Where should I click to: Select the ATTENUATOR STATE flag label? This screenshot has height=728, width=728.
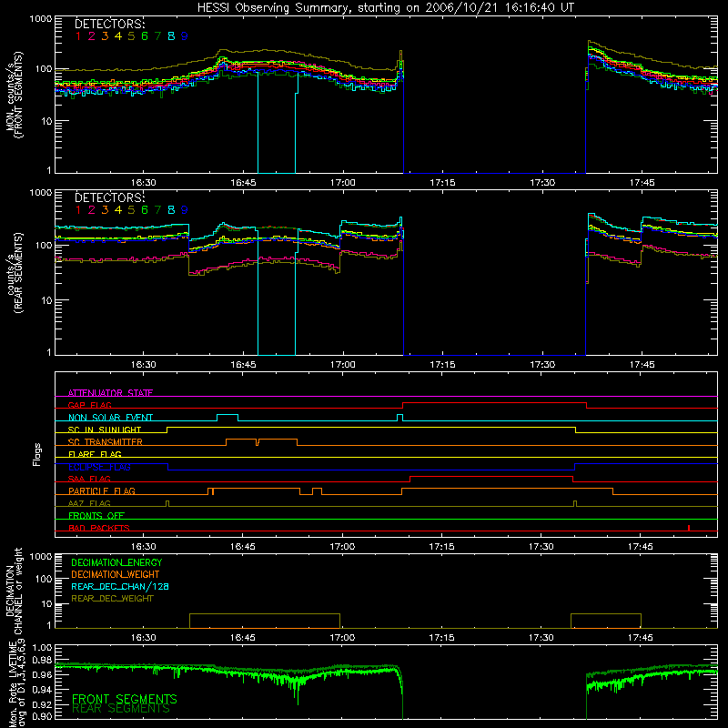[110, 393]
